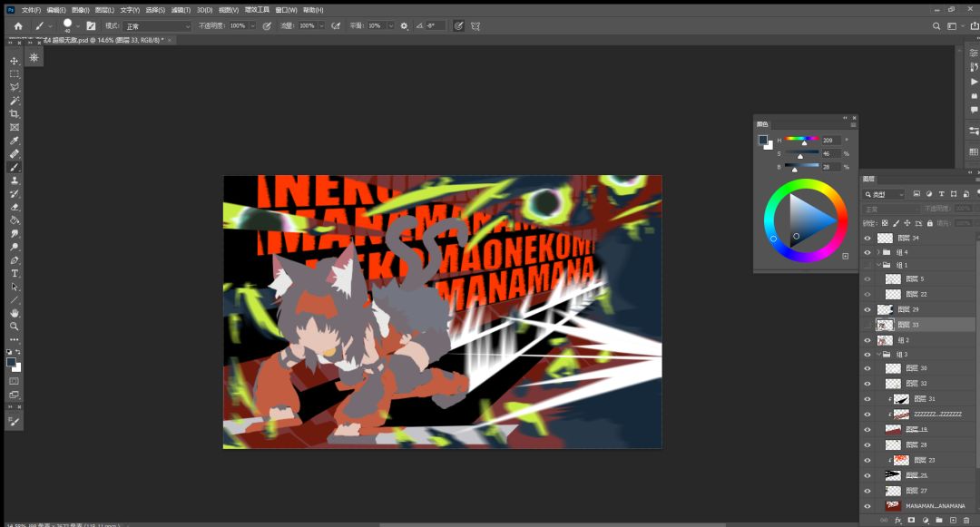Add a layer mask from Layers panel
The width and height of the screenshot is (980, 527).
(x=911, y=520)
